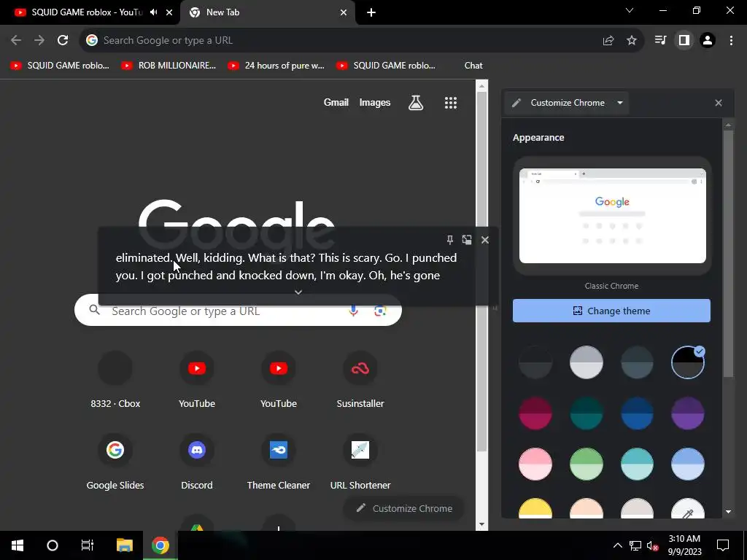Pin the live caption box

(449, 239)
